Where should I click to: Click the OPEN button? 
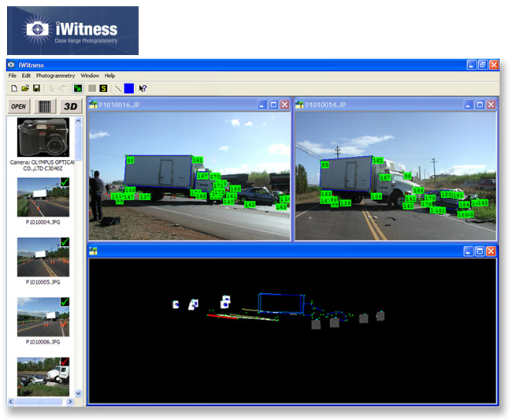(19, 106)
